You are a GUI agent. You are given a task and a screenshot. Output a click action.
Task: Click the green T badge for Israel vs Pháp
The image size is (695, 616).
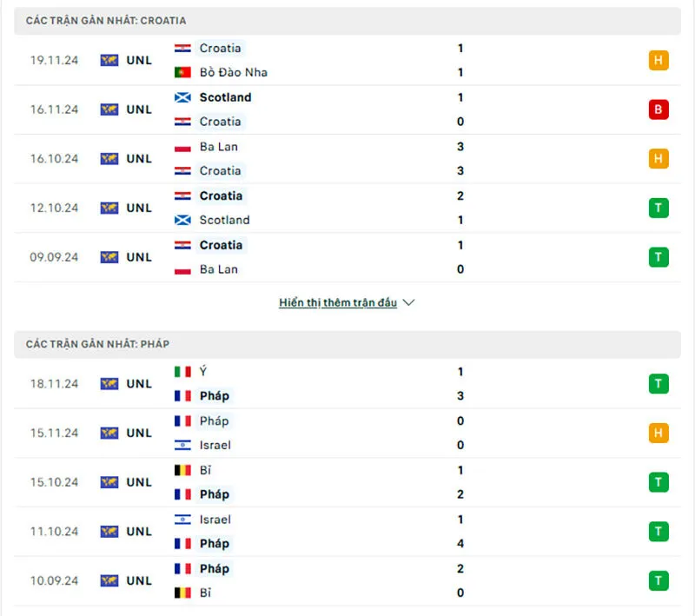pyautogui.click(x=658, y=531)
